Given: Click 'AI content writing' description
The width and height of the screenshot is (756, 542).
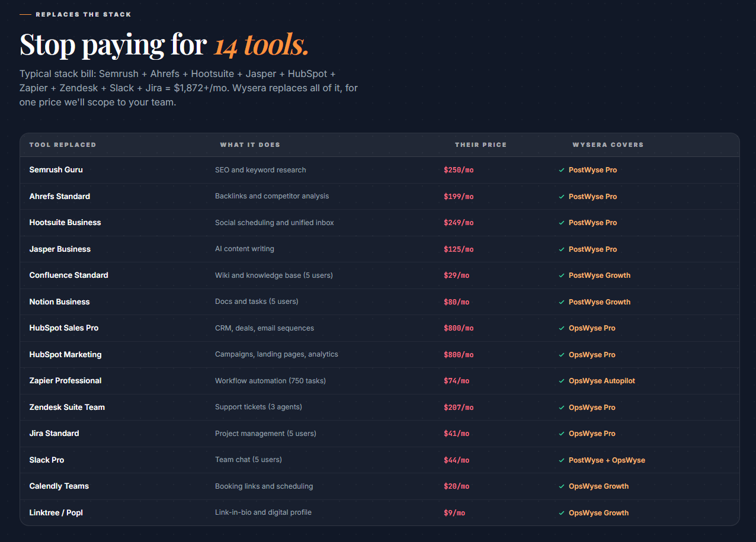Looking at the screenshot, I should coord(245,249).
